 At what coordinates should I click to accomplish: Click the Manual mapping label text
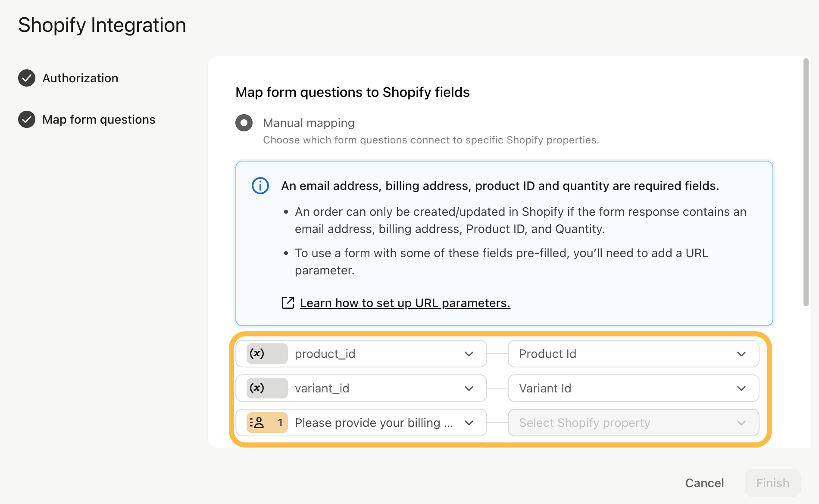pyautogui.click(x=309, y=123)
